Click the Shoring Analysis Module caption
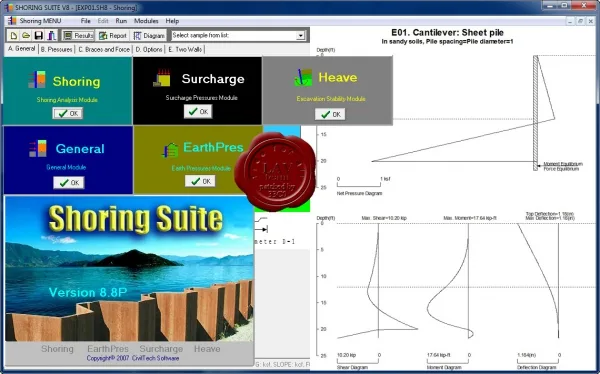The width and height of the screenshot is (600, 374). [x=67, y=100]
